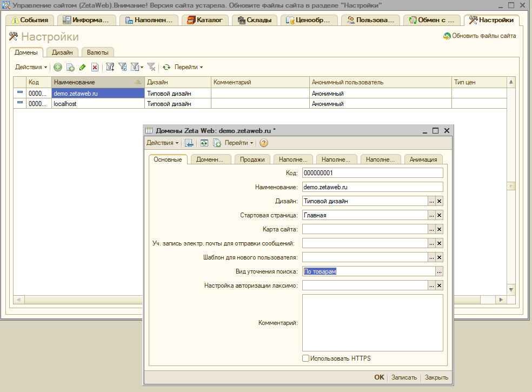This screenshot has height=392, width=532.
Task: Expand the Перейти menu in the main toolbar
Action: click(189, 67)
